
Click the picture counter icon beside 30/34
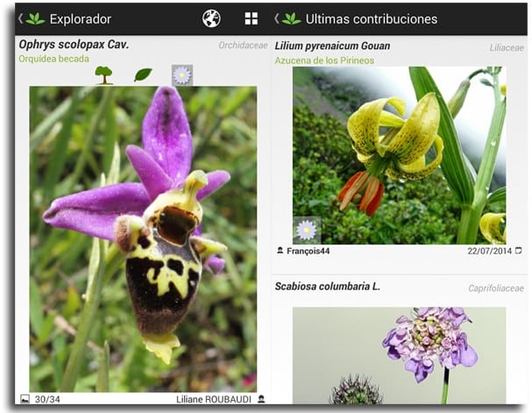[x=25, y=399]
